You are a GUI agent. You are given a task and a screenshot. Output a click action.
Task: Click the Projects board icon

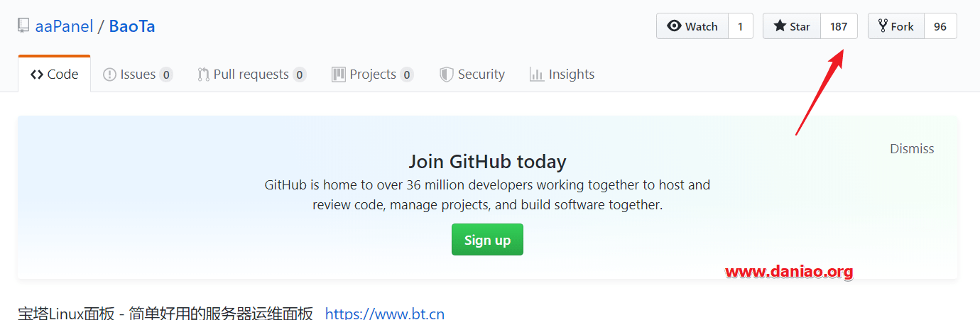tap(339, 75)
